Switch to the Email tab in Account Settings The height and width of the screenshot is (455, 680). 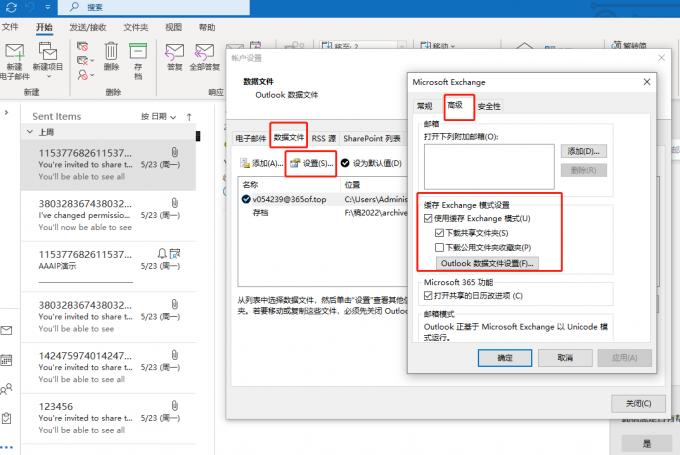click(x=251, y=138)
